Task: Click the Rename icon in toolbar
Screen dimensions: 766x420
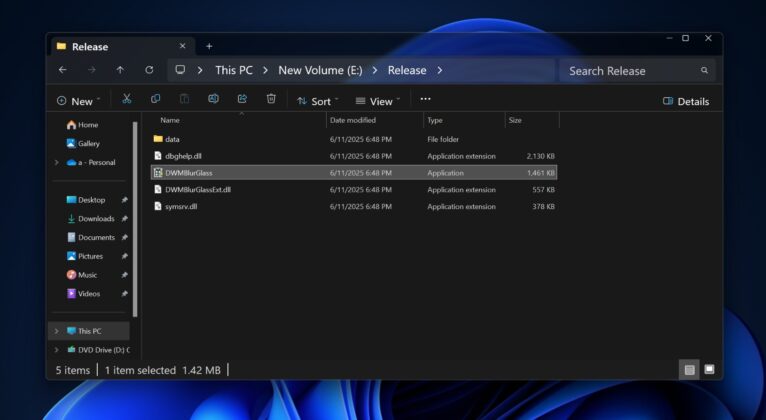Action: point(213,99)
